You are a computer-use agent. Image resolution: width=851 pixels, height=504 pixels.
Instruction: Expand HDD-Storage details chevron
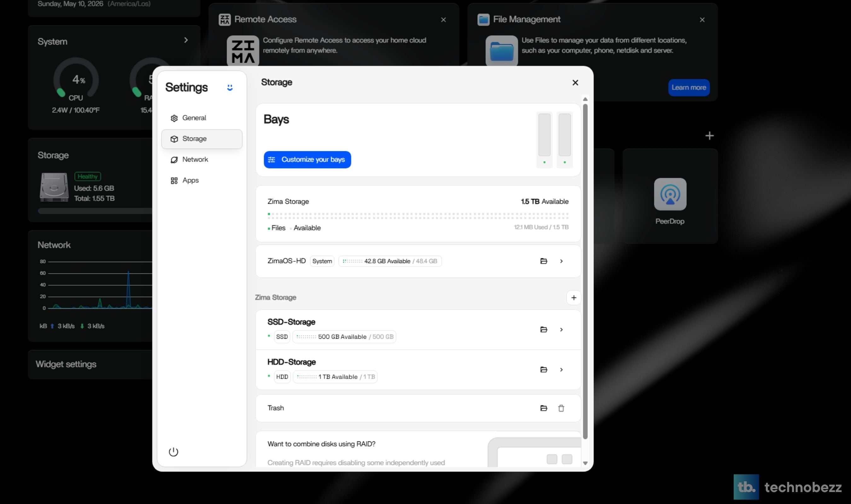pos(561,369)
